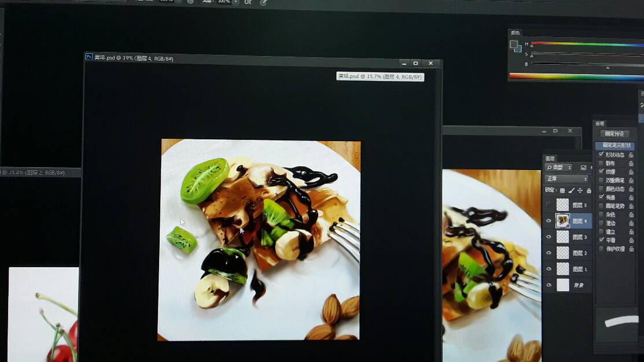Select the 画笔笔尖形状 option
The height and width of the screenshot is (362, 644).
point(615,145)
